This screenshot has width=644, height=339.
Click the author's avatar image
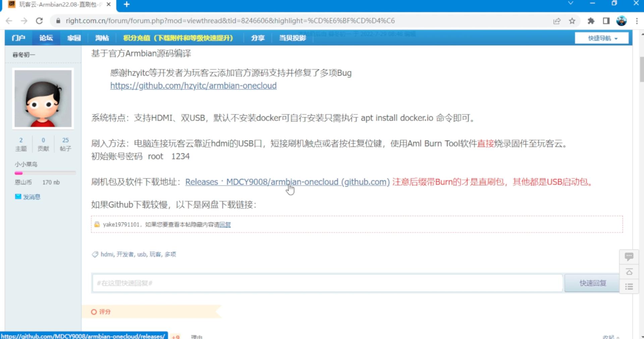coord(43,98)
